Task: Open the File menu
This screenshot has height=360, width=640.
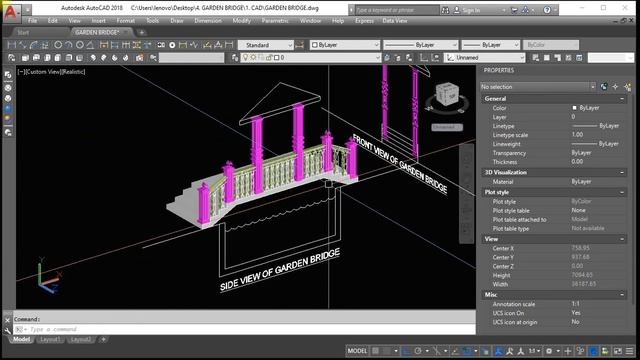Action: coord(32,20)
